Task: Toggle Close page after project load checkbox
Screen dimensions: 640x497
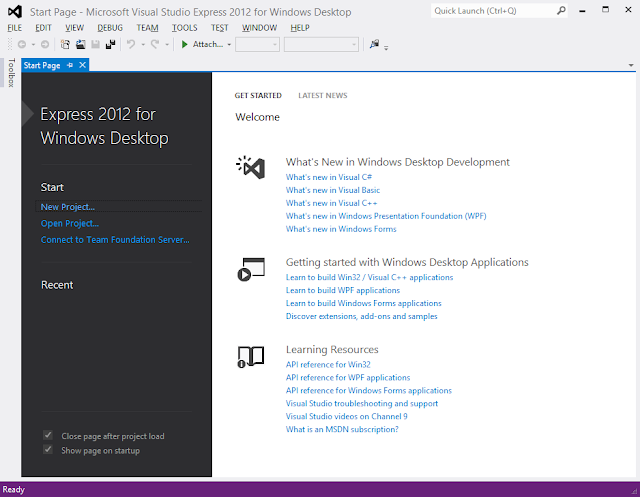Action: pos(48,435)
